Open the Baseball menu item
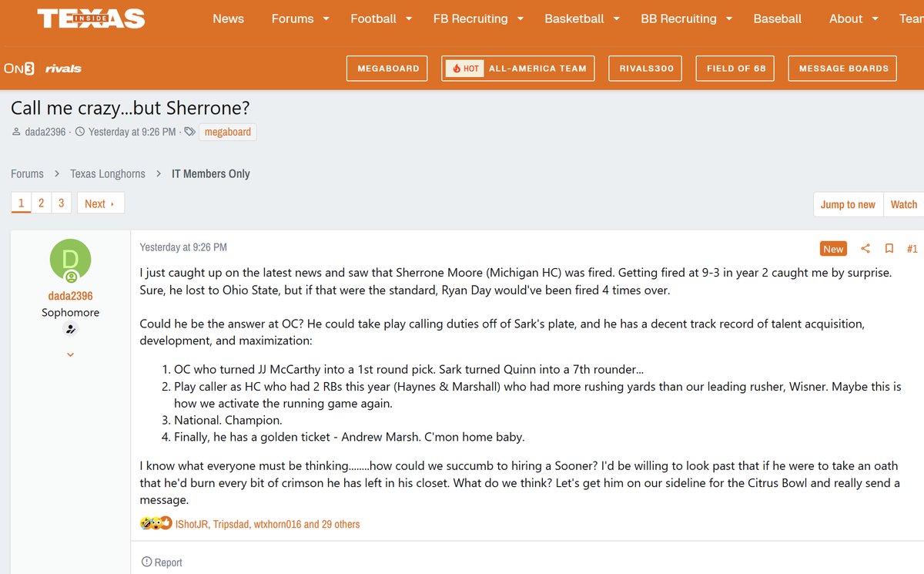The height and width of the screenshot is (574, 924). point(777,18)
